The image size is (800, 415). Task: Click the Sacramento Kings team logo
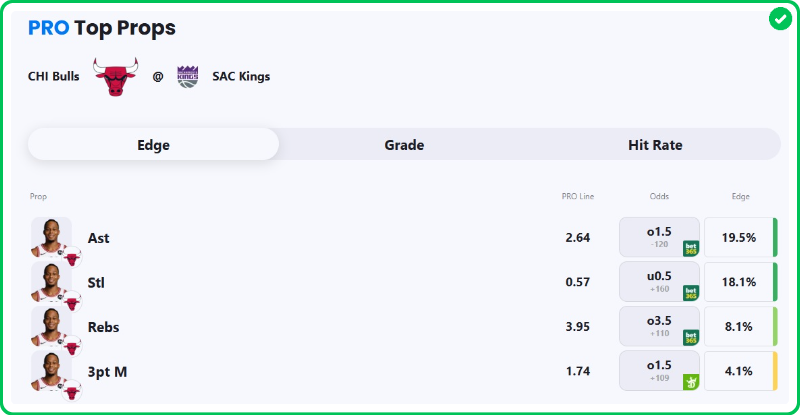(x=187, y=76)
